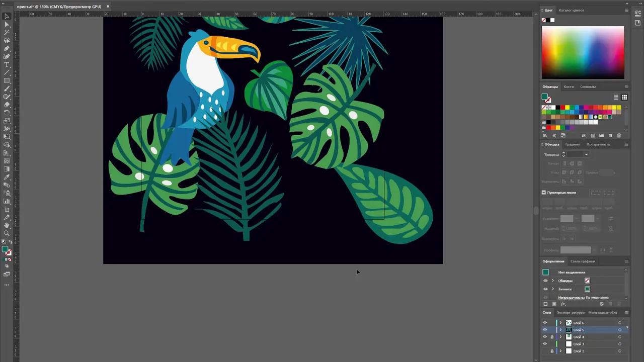Expand Слой 6 layer contents

(560, 323)
